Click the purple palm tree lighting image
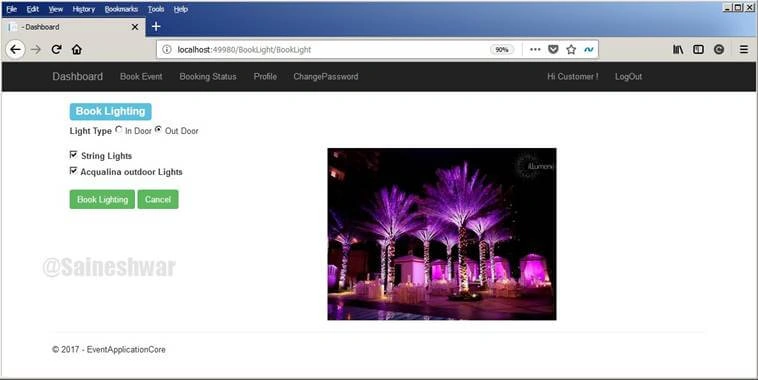758x380 pixels. [442, 234]
